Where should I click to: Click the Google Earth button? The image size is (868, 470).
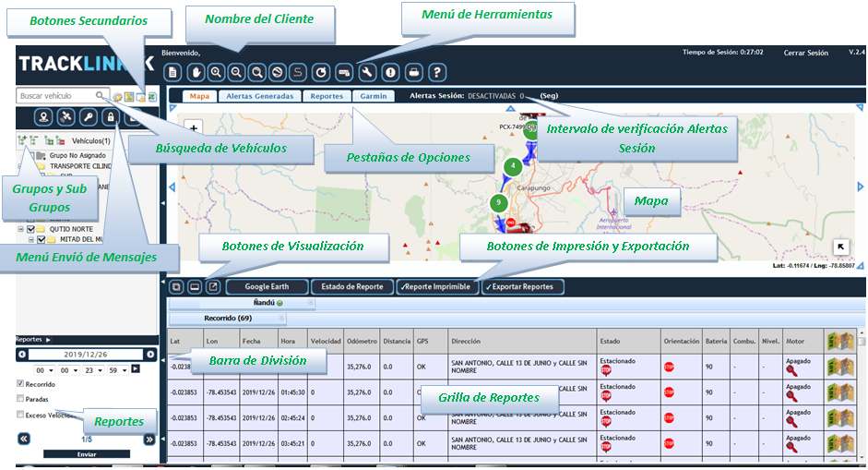point(267,287)
